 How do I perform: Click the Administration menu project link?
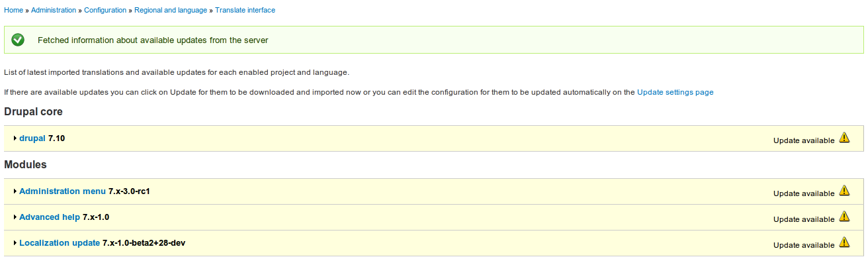(62, 191)
